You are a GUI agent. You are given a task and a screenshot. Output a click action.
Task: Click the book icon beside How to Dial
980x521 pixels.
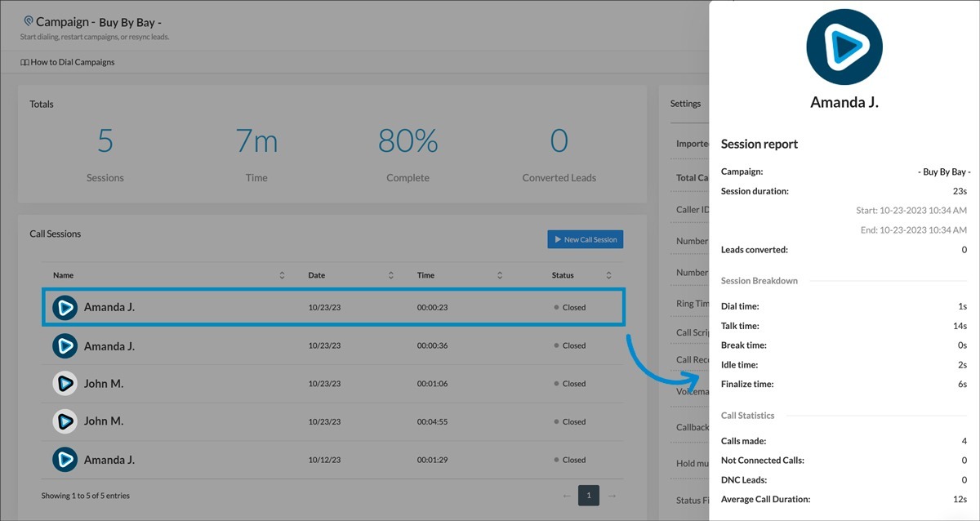point(24,62)
